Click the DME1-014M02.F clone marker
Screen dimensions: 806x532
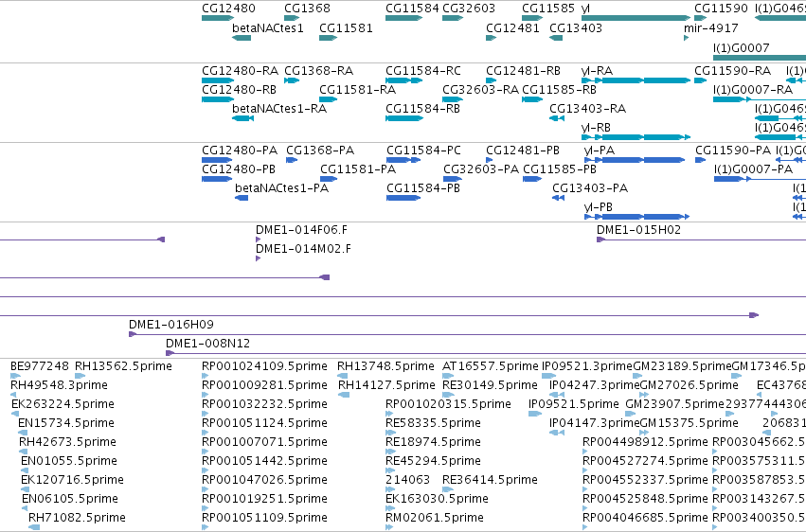point(258,258)
